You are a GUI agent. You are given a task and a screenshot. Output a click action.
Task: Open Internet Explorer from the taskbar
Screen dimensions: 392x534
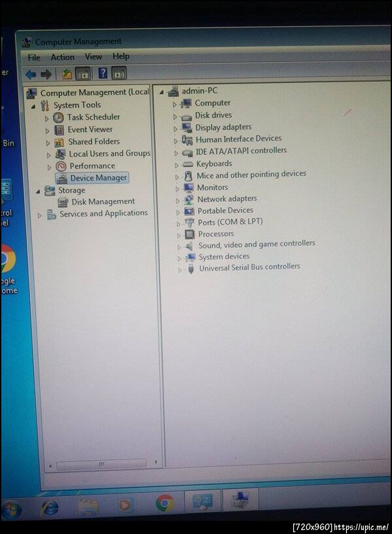click(x=50, y=508)
